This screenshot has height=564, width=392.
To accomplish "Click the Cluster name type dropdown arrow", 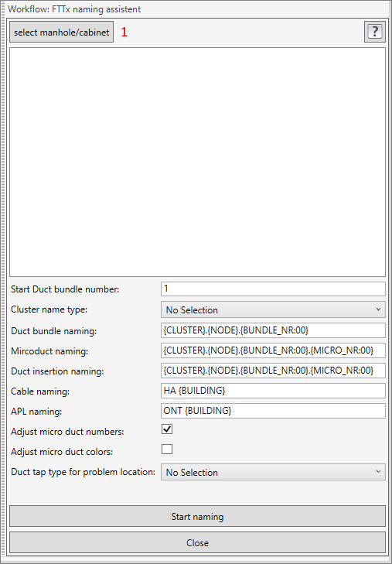I will click(378, 309).
